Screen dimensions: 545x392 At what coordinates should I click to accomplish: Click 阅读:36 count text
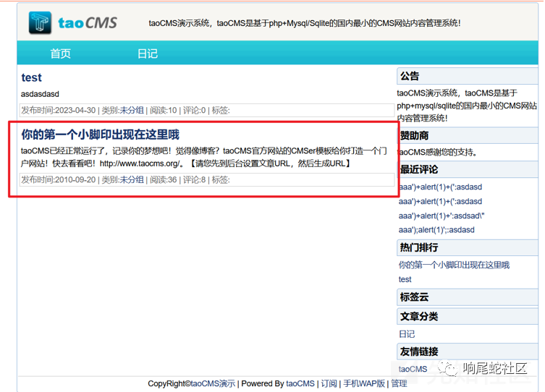(x=164, y=180)
